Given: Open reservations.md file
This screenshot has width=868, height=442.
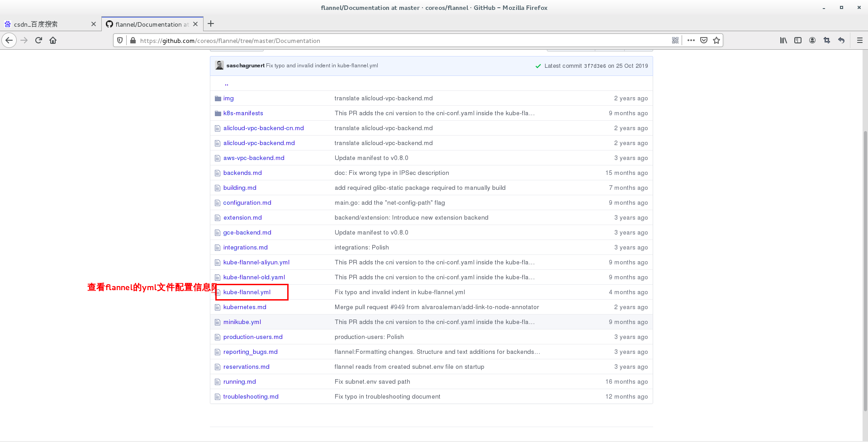Looking at the screenshot, I should coord(246,367).
